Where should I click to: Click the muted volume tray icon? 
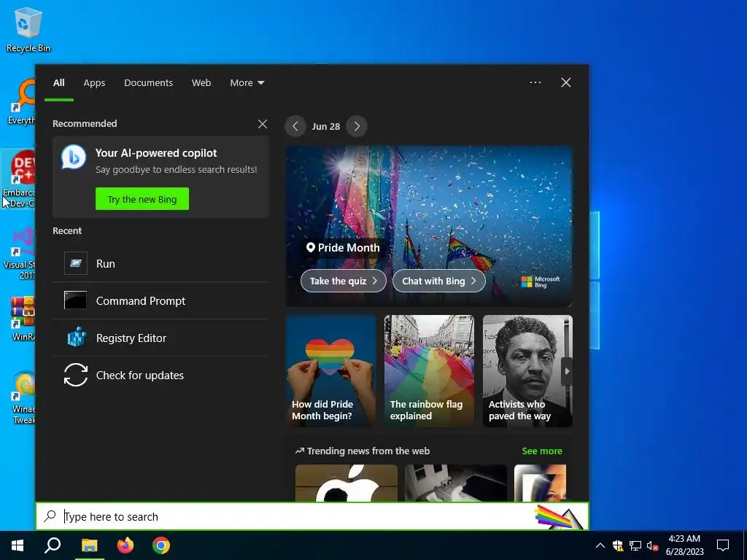652,545
